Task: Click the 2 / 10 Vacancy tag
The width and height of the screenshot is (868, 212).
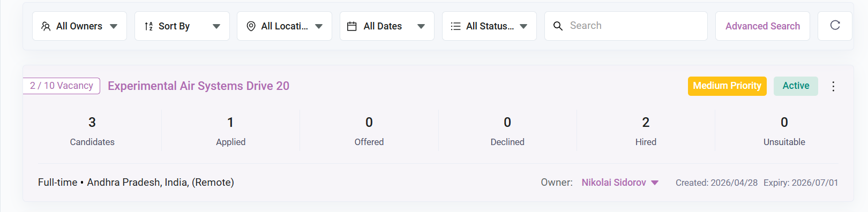Action: point(62,86)
